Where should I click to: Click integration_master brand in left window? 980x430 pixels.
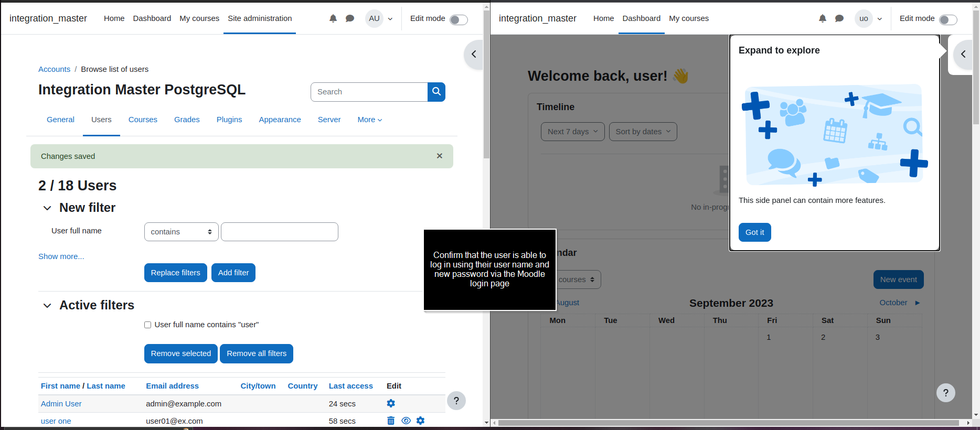[x=48, y=18]
